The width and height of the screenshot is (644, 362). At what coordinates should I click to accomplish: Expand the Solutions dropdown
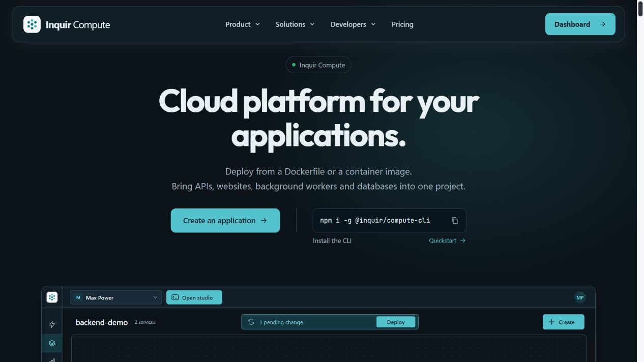(x=295, y=24)
